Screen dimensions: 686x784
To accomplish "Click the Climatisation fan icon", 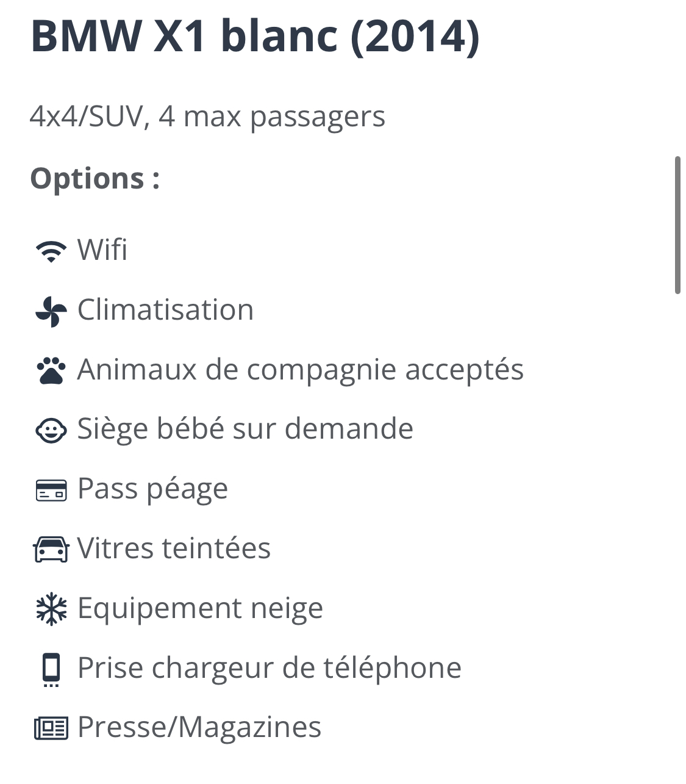I will (51, 311).
